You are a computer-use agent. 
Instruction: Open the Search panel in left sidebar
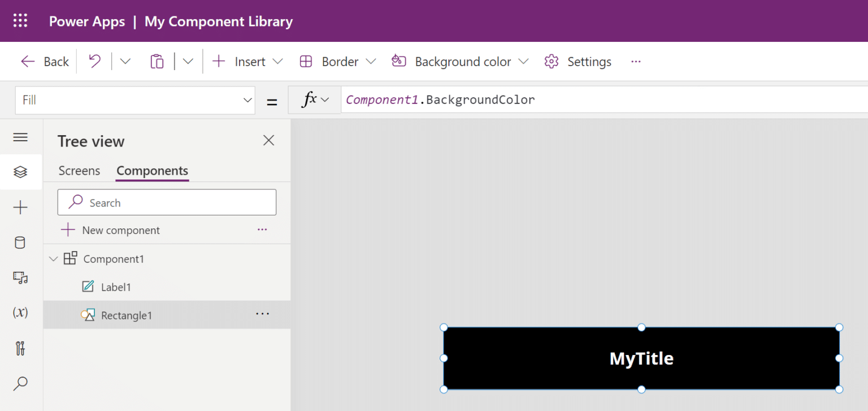pos(20,383)
